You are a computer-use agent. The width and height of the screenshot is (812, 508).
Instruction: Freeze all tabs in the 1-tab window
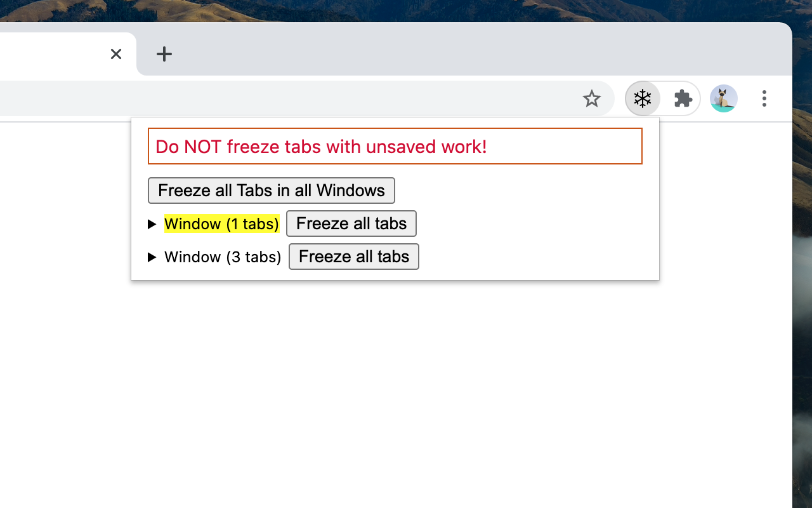tap(351, 224)
